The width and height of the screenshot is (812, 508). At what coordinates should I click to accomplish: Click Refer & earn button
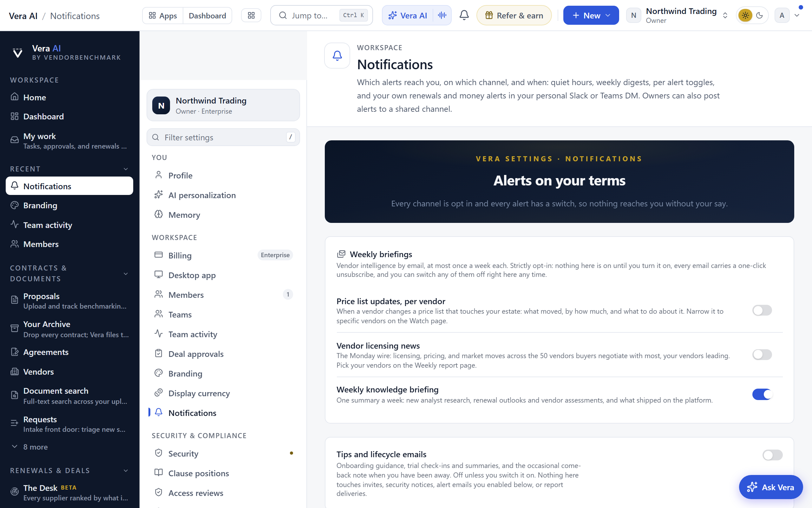click(514, 16)
